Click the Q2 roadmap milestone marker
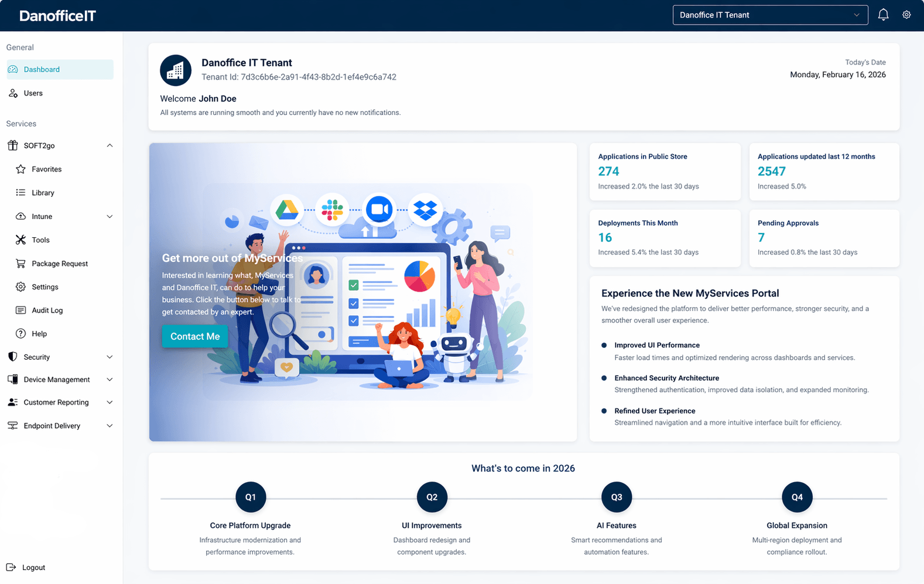Image resolution: width=924 pixels, height=584 pixels. click(x=432, y=497)
